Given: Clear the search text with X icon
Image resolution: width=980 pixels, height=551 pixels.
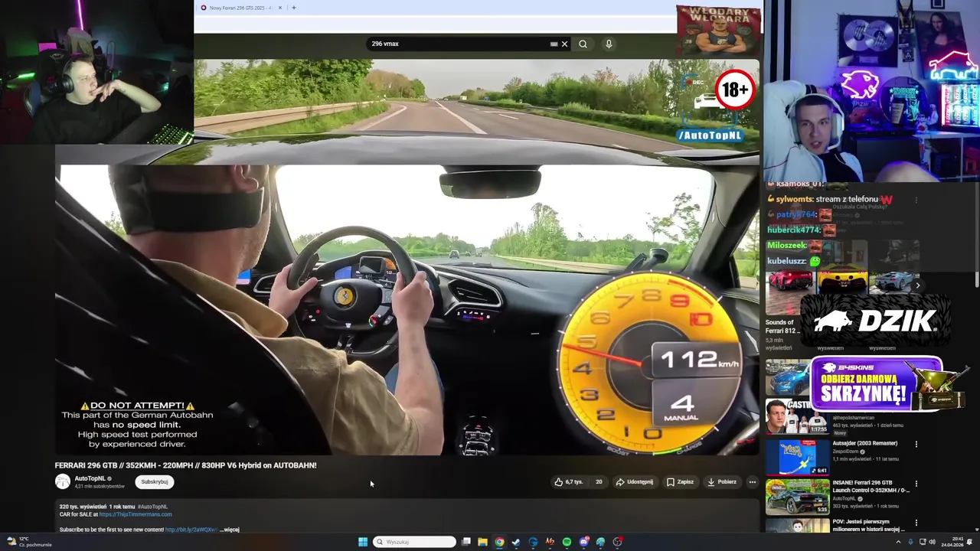Looking at the screenshot, I should tap(565, 44).
